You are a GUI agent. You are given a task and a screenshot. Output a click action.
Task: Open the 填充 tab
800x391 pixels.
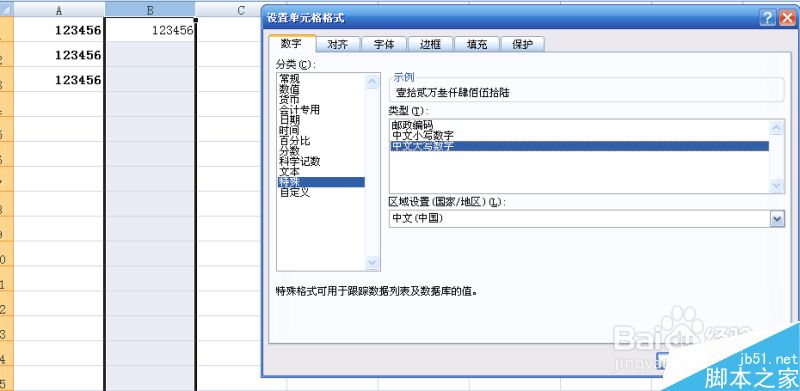click(x=477, y=44)
